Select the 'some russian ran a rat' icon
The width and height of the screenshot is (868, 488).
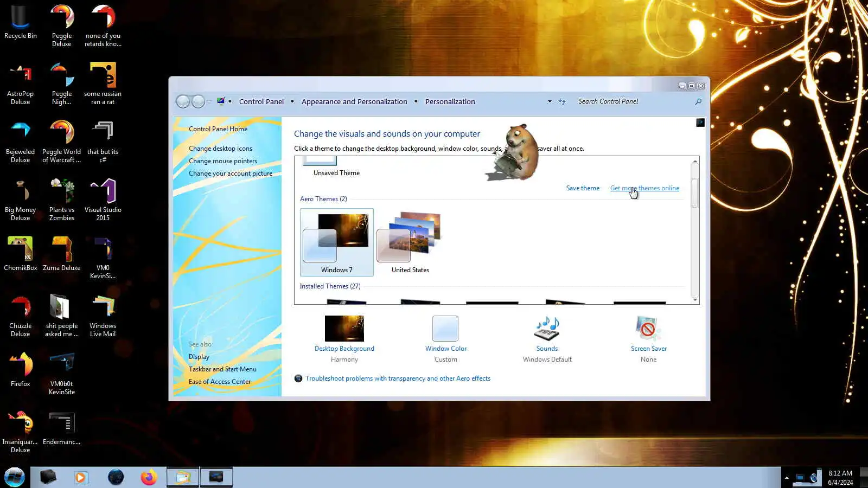[103, 84]
